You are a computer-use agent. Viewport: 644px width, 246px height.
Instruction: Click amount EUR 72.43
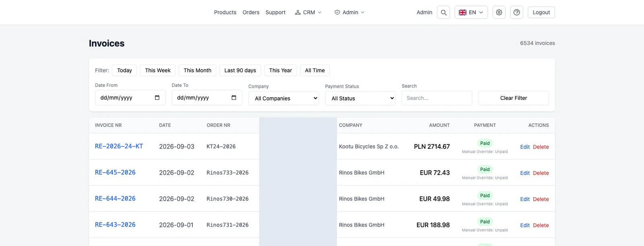[x=435, y=173]
